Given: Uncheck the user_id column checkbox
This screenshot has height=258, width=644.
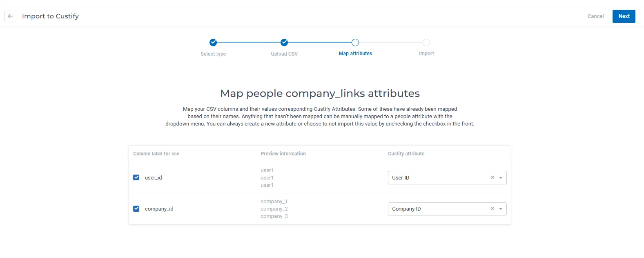Looking at the screenshot, I should (136, 177).
